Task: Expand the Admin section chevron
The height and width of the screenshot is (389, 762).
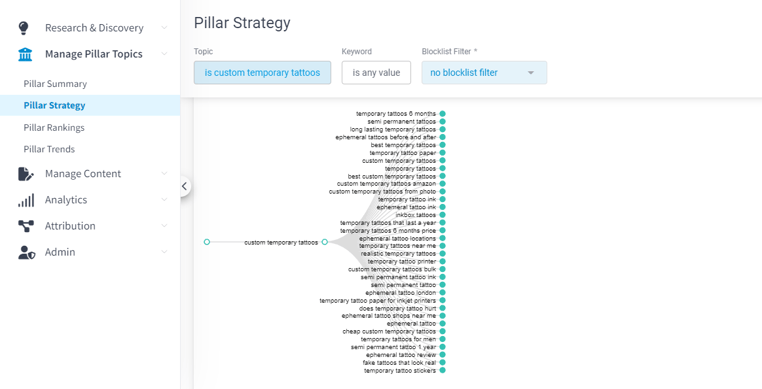Action: click(x=164, y=252)
